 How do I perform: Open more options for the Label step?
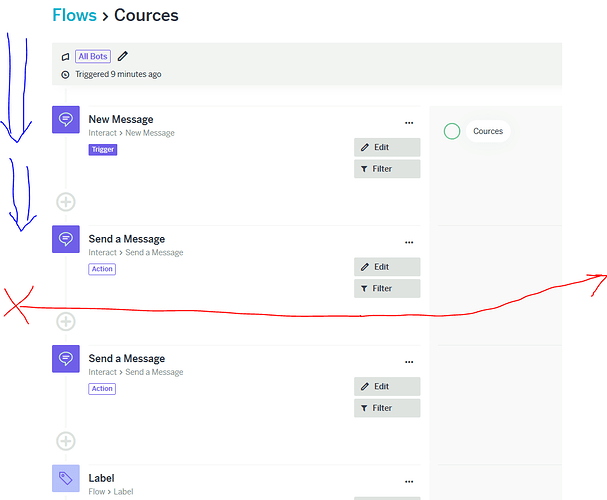pyautogui.click(x=409, y=481)
